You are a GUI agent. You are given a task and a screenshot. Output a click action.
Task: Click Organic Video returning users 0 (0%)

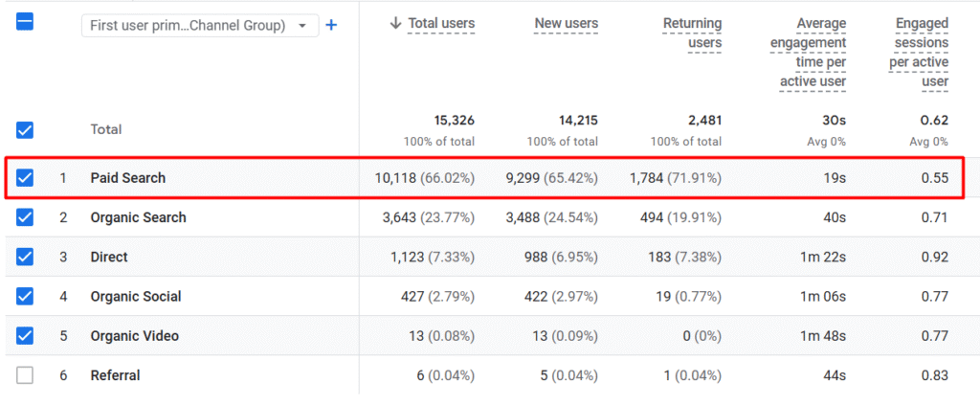coord(702,336)
